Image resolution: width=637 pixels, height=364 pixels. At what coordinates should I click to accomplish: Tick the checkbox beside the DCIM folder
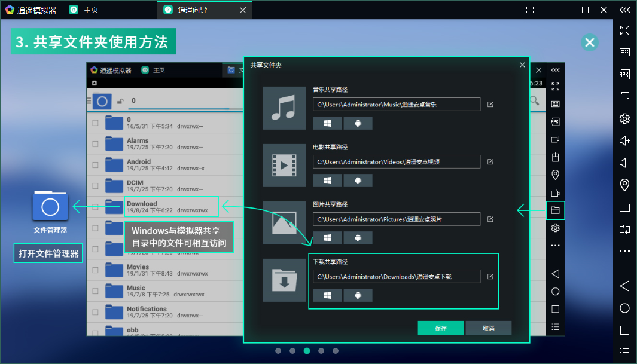95,186
